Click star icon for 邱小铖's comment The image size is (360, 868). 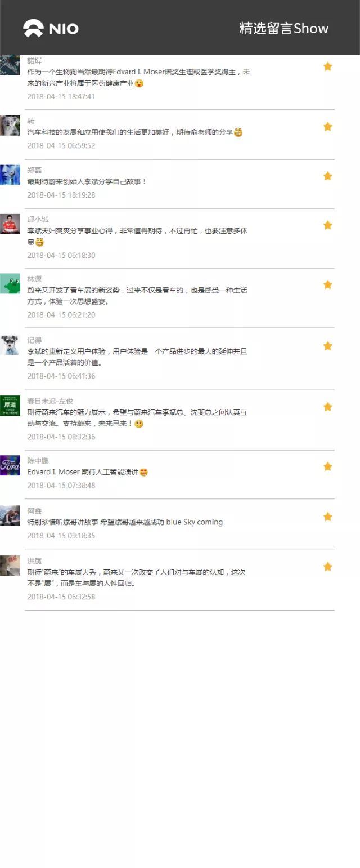click(x=328, y=225)
